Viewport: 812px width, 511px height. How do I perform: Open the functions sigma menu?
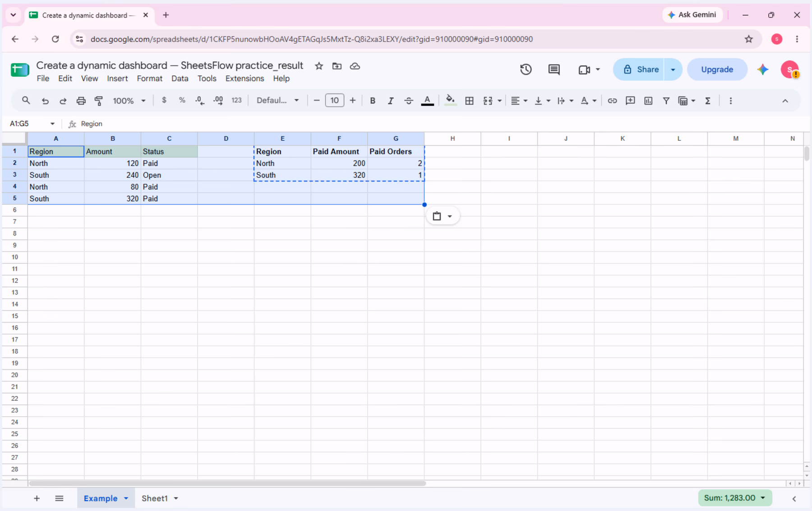click(x=708, y=101)
